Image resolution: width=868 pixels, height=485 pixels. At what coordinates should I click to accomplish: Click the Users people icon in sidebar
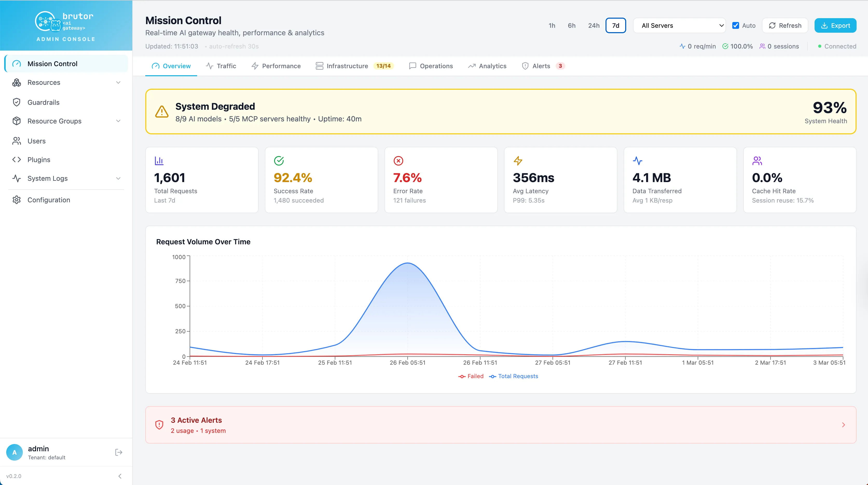click(x=17, y=141)
